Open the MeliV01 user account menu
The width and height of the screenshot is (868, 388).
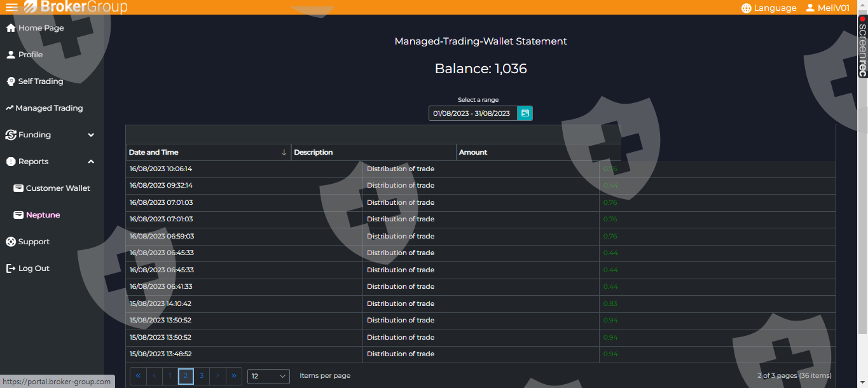pyautogui.click(x=828, y=8)
